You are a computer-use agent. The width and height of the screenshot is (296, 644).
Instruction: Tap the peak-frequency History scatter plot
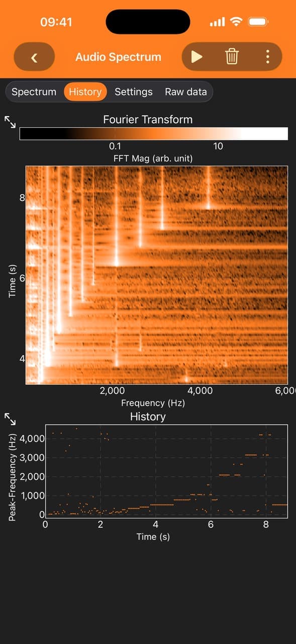[x=167, y=471]
